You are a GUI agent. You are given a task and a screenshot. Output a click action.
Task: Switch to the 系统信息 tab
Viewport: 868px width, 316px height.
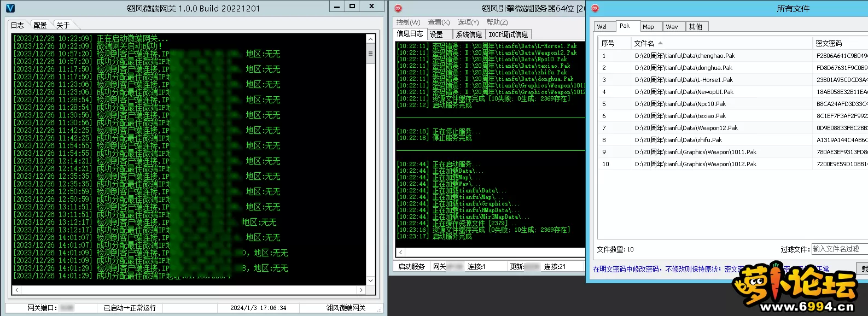pyautogui.click(x=469, y=34)
